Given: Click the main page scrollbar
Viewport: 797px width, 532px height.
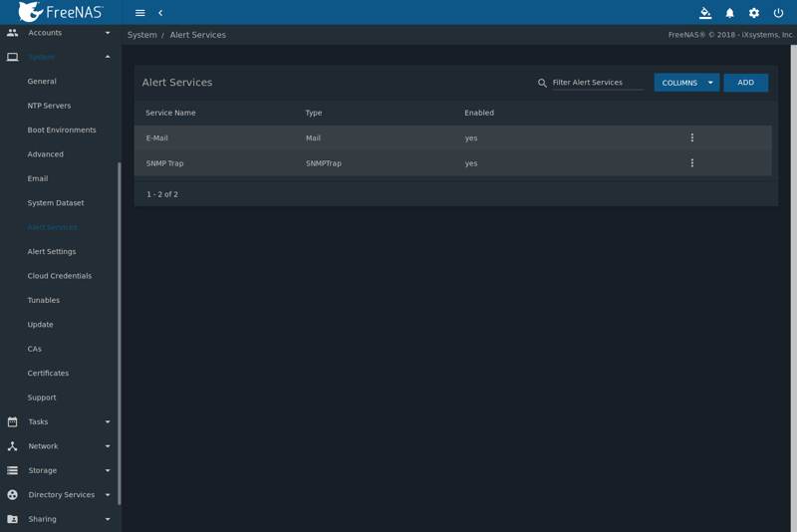Looking at the screenshot, I should (793, 288).
